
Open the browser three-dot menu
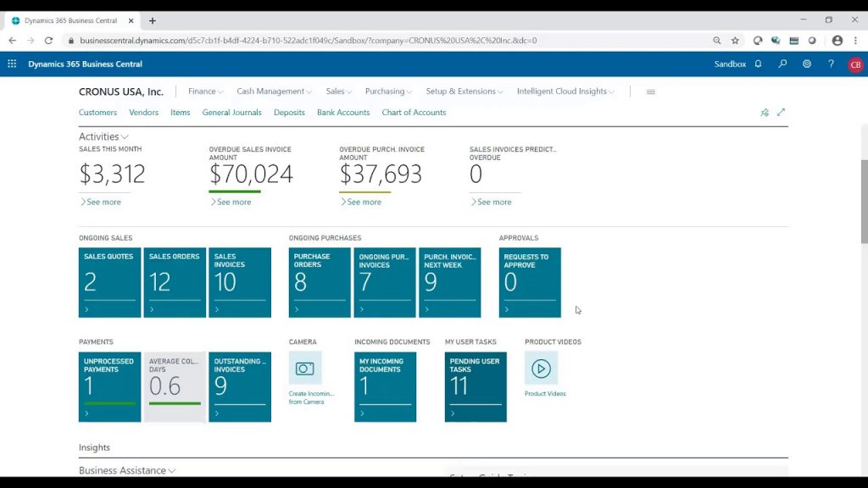coord(855,41)
